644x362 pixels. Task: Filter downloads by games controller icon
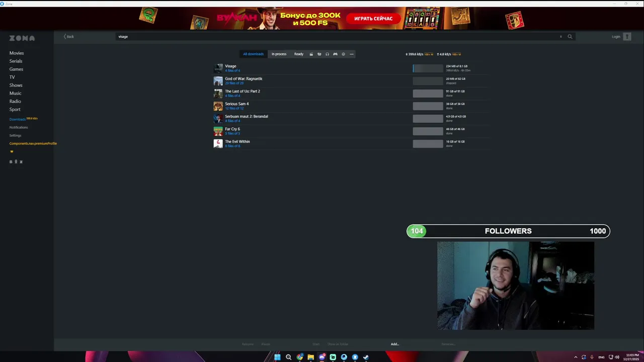pyautogui.click(x=335, y=54)
